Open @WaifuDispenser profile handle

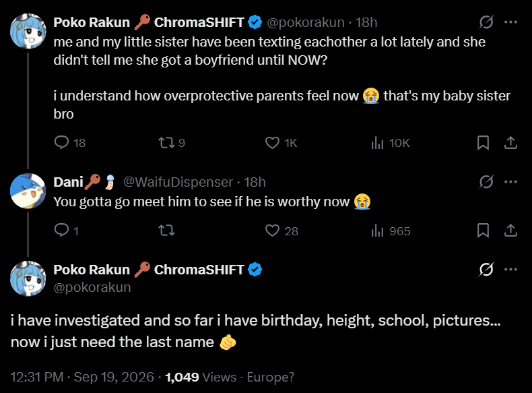[178, 182]
